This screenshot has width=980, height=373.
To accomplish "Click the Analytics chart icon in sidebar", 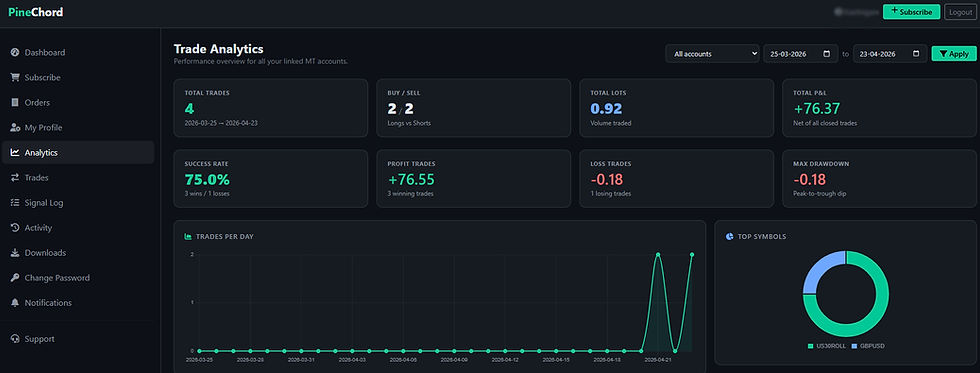I will pyautogui.click(x=15, y=152).
